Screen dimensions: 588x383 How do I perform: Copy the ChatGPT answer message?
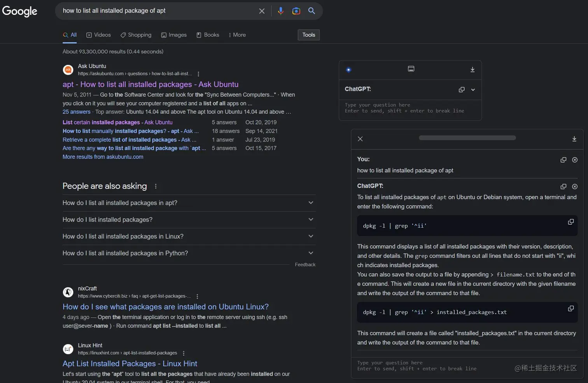(x=563, y=186)
